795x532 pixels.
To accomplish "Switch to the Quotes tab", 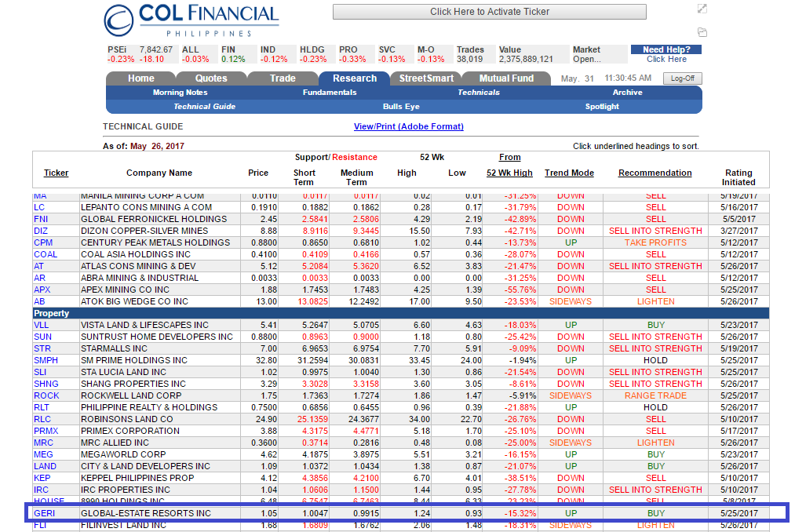I will (210, 78).
